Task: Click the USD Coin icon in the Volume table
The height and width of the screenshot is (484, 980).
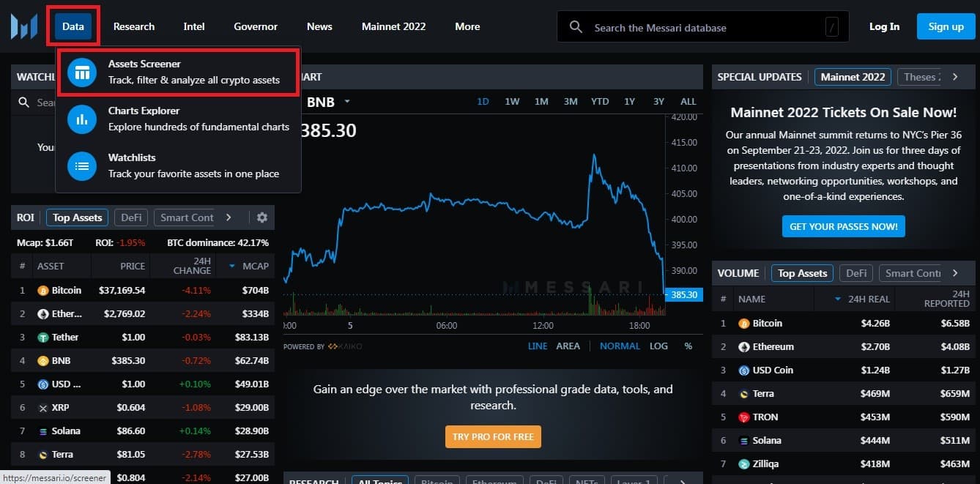Action: (x=744, y=371)
